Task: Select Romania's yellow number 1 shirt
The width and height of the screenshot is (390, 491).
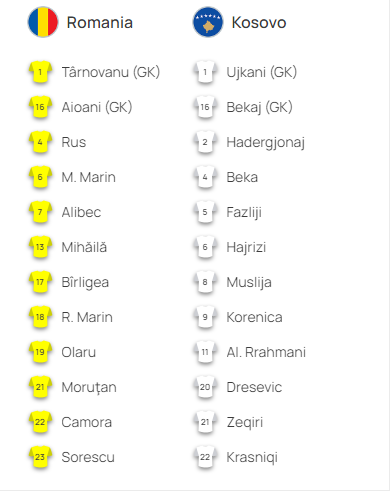Action: tap(40, 72)
